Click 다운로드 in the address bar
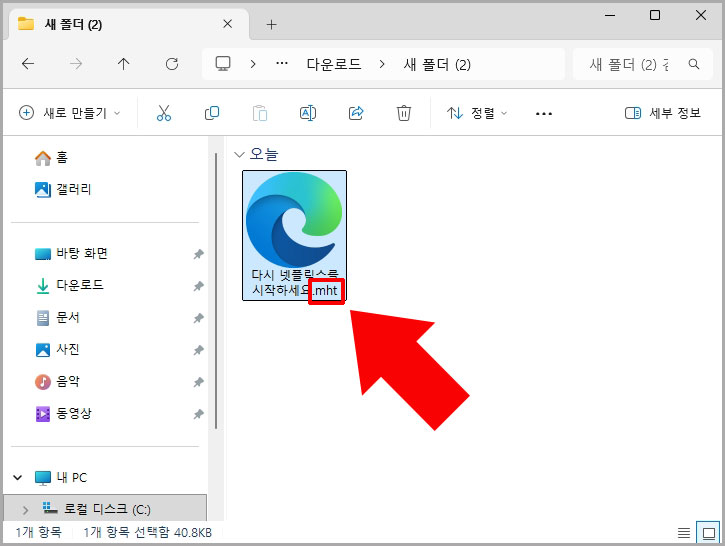Viewport: 725px width, 546px height. (334, 64)
